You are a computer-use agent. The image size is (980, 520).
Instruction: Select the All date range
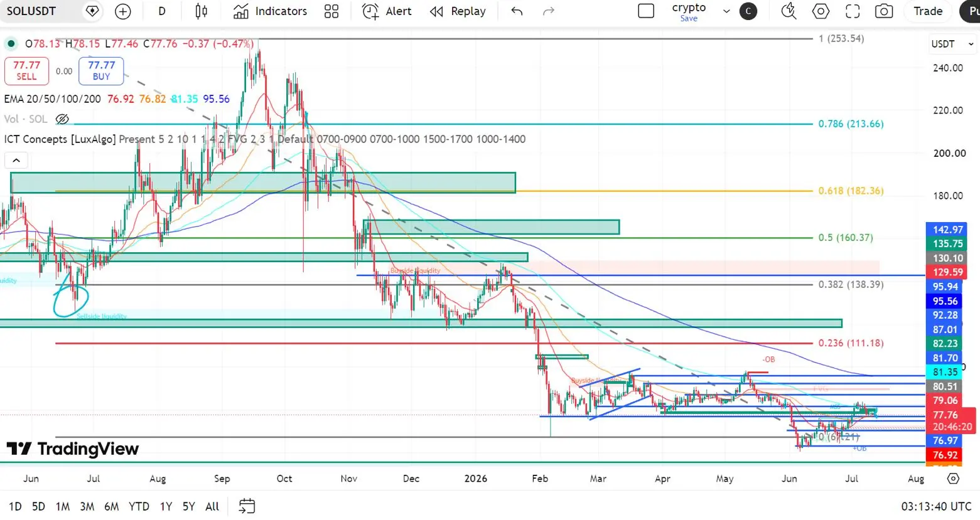(x=212, y=506)
